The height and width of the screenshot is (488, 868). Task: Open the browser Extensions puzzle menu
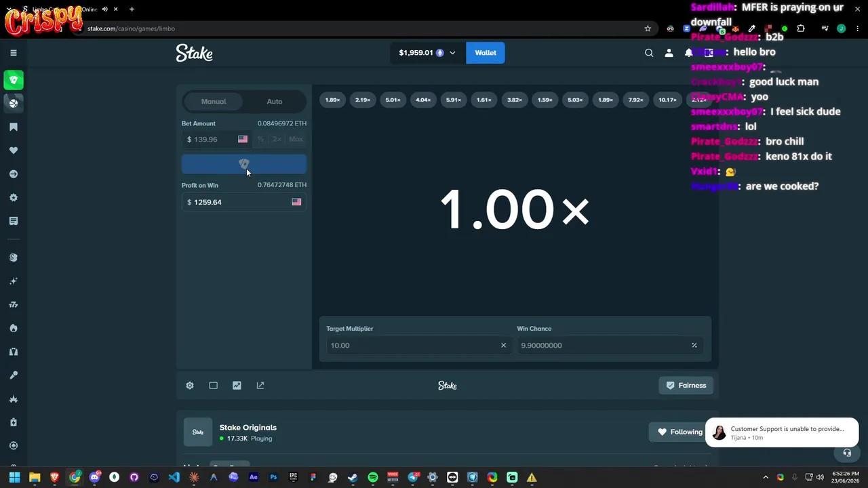[x=801, y=28]
